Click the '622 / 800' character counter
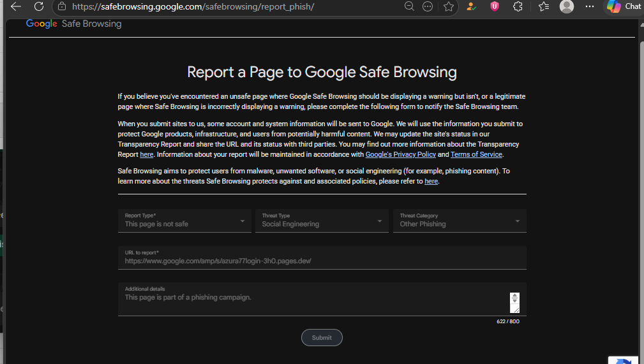This screenshot has width=644, height=364. click(x=508, y=322)
